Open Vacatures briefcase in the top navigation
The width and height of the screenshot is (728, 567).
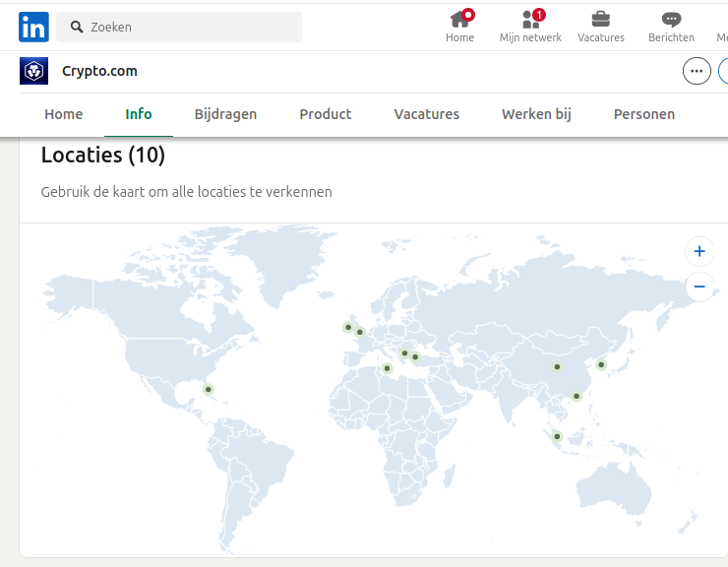pyautogui.click(x=601, y=27)
